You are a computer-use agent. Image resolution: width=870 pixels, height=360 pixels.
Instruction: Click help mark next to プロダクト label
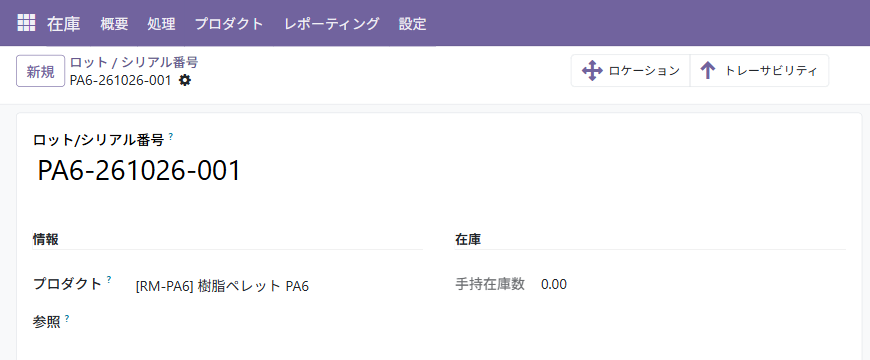109,279
